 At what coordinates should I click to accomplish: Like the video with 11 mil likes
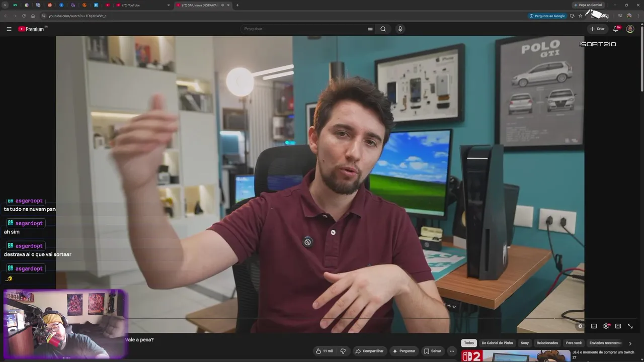tap(324, 351)
